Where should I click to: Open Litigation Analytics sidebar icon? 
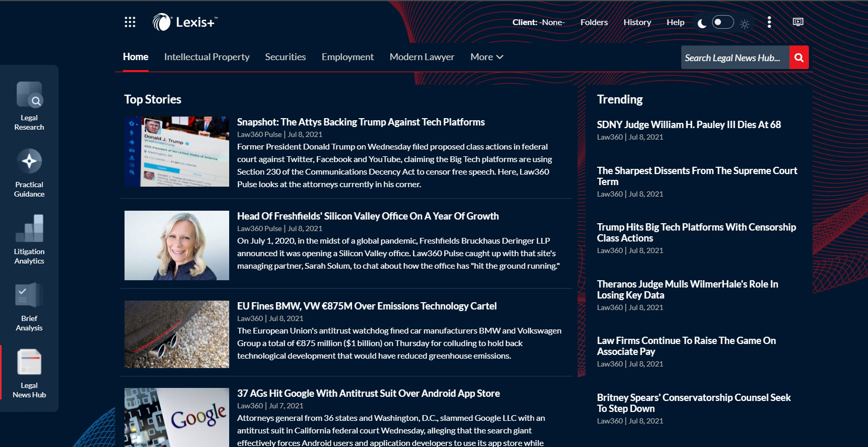click(29, 240)
